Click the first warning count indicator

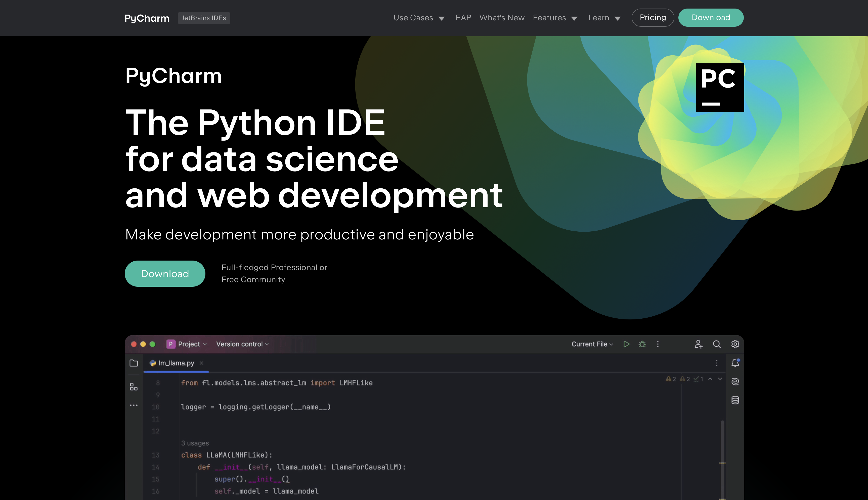[x=671, y=379]
